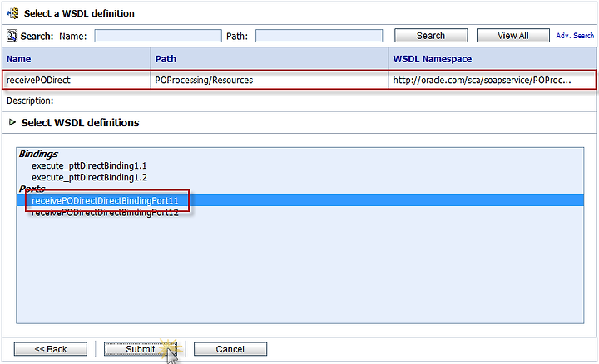599x364 pixels.
Task: Click the POProcessing/Resources path cell
Action: tap(204, 80)
